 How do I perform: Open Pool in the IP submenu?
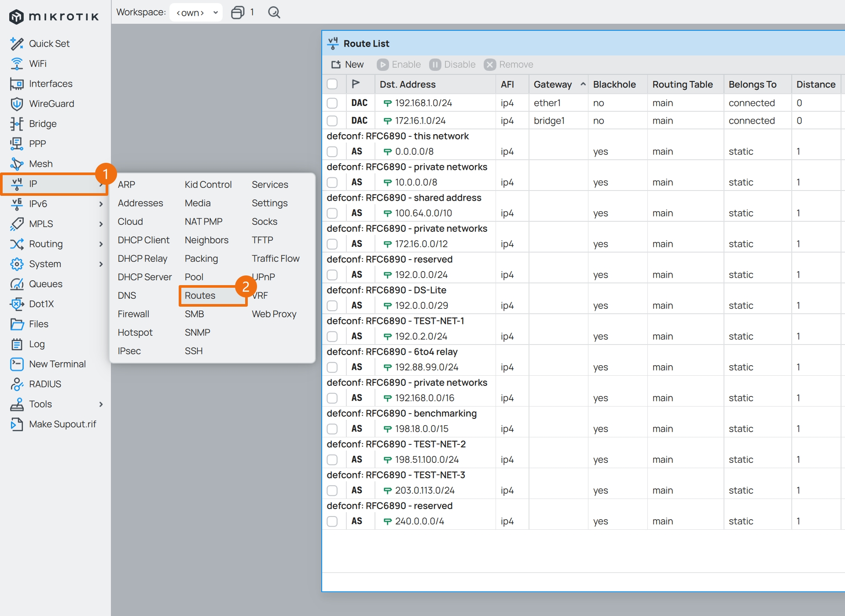(194, 277)
